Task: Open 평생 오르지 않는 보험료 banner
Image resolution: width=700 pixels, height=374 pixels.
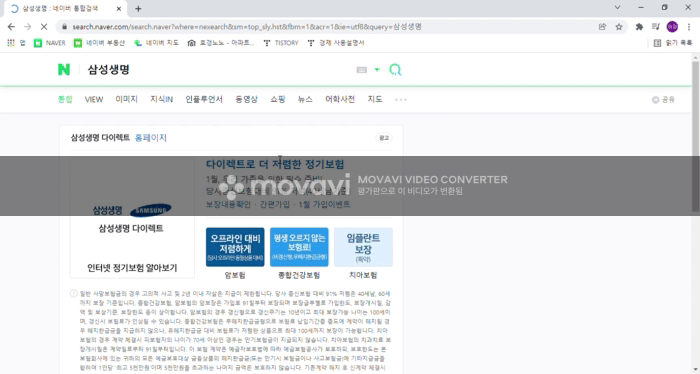Action: point(299,247)
